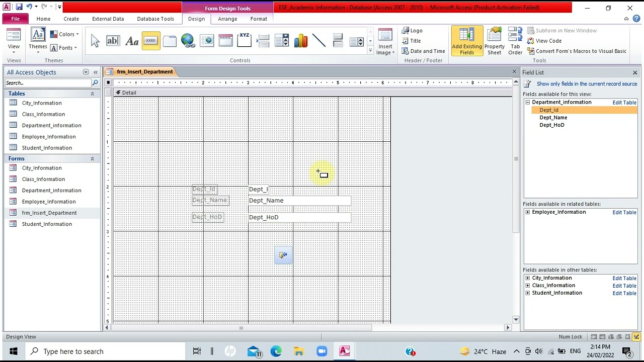Open the Student_Information form in Forms list
The height and width of the screenshot is (362, 644).
pyautogui.click(x=47, y=224)
